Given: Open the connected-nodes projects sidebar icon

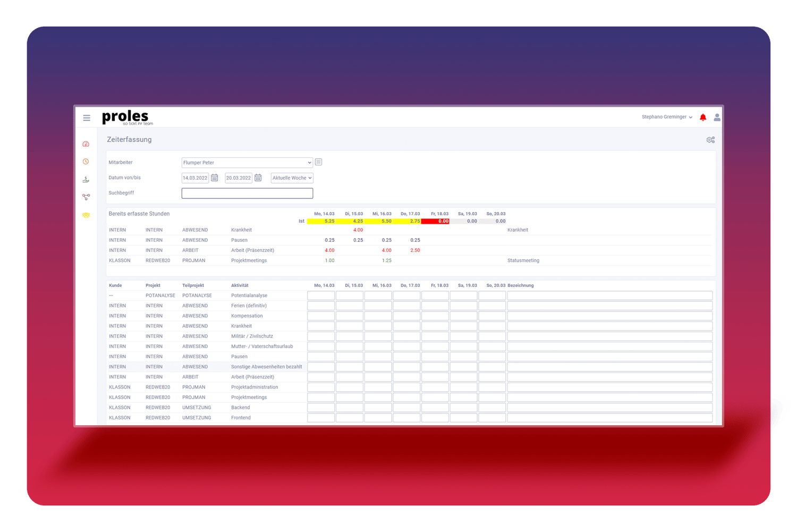Looking at the screenshot, I should pos(86,197).
